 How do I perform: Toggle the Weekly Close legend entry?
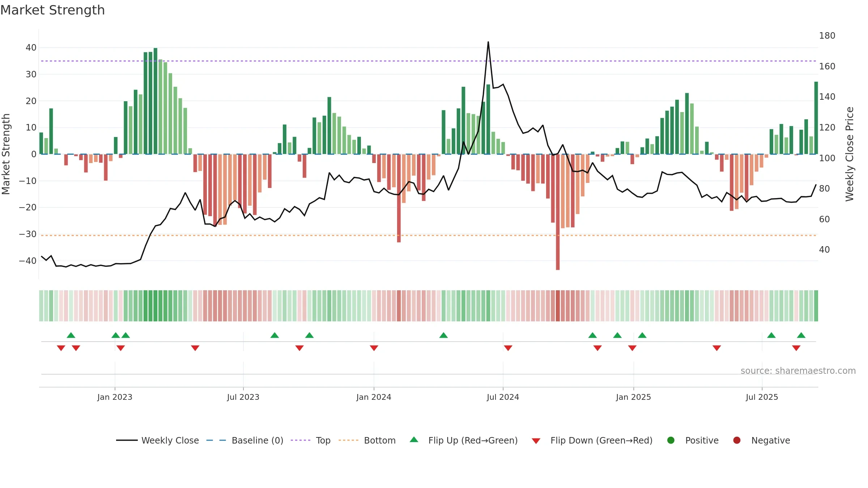point(158,440)
